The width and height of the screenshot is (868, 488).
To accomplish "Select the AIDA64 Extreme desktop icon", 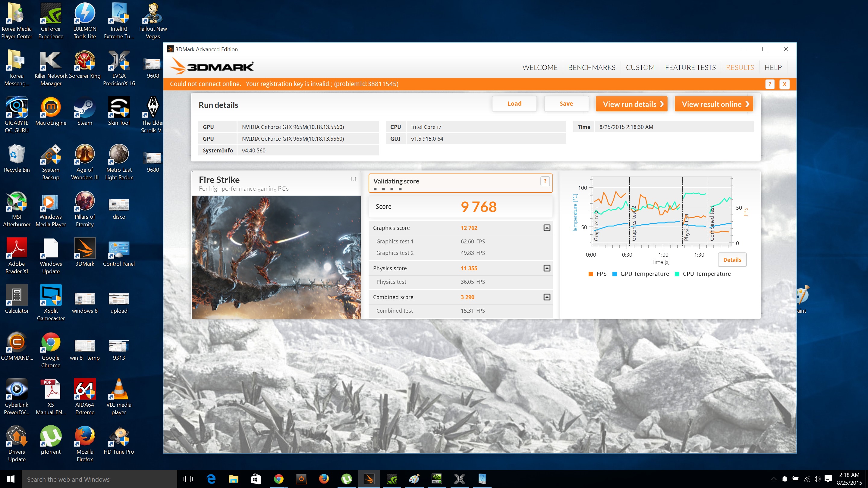I will point(85,397).
